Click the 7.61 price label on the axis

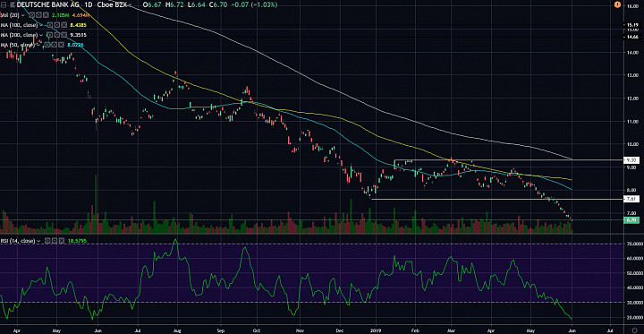[x=631, y=199]
